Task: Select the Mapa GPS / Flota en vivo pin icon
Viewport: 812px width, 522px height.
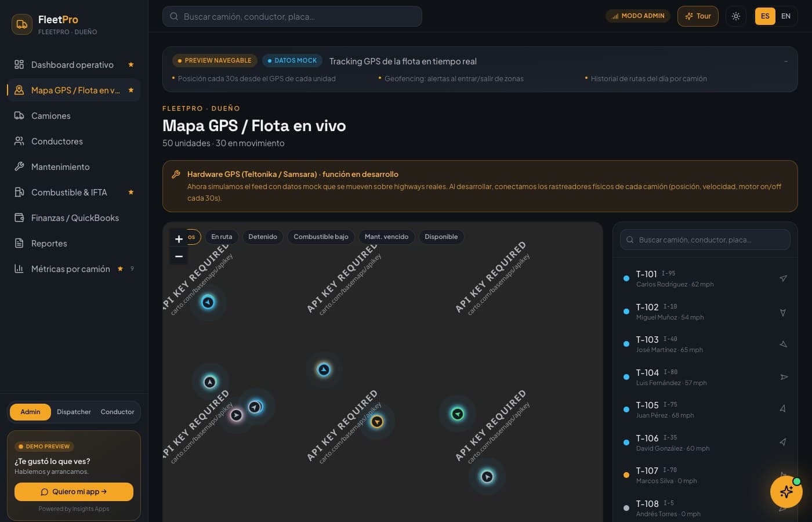Action: (19, 90)
